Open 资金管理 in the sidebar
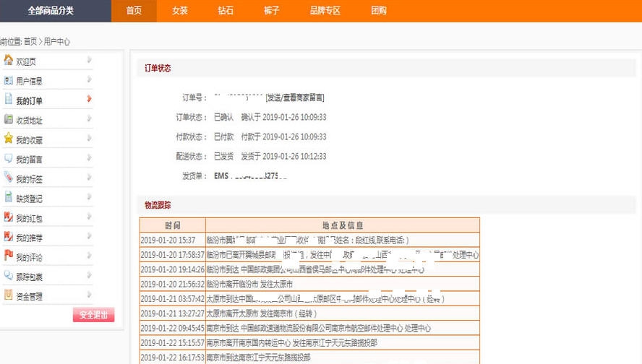Viewport: 642px width, 364px height. click(29, 297)
